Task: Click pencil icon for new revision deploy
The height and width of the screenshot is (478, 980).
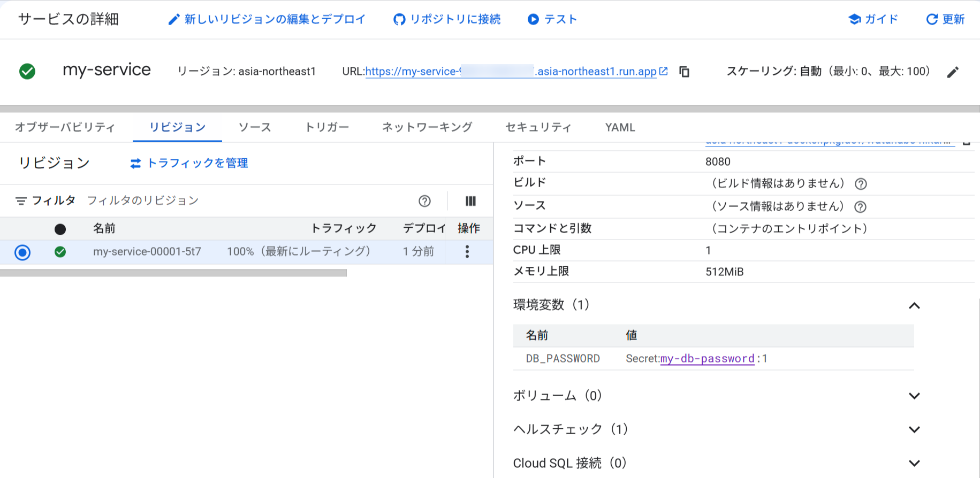Action: coord(174,20)
